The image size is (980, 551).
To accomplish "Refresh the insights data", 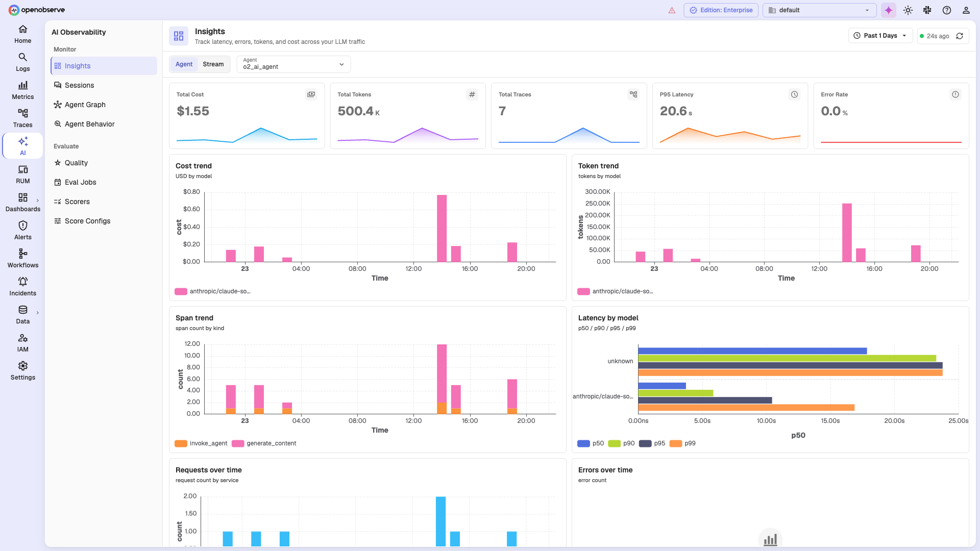I will click(960, 36).
